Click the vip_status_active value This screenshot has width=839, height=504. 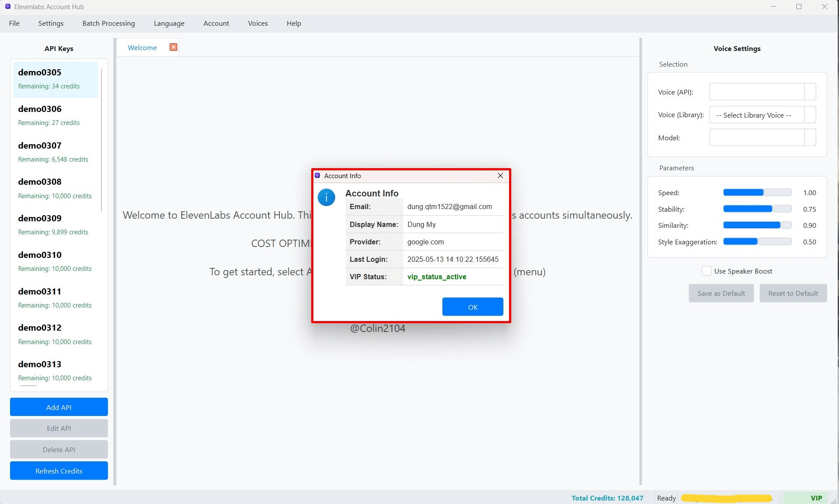point(437,277)
